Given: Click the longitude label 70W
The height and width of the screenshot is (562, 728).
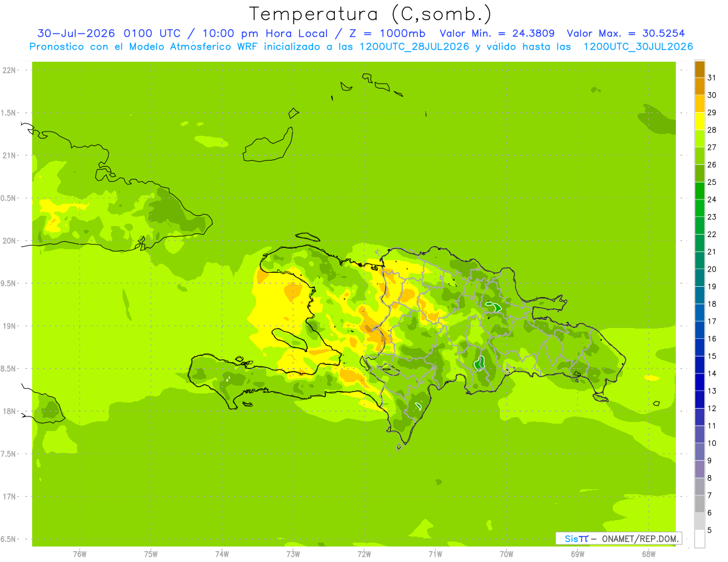Looking at the screenshot, I should 507,554.
